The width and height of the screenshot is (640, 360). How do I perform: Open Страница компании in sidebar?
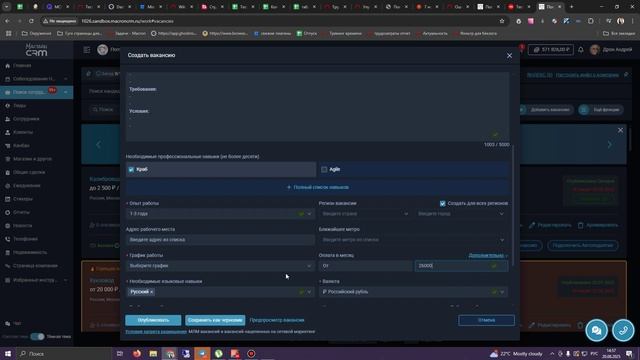35,266
